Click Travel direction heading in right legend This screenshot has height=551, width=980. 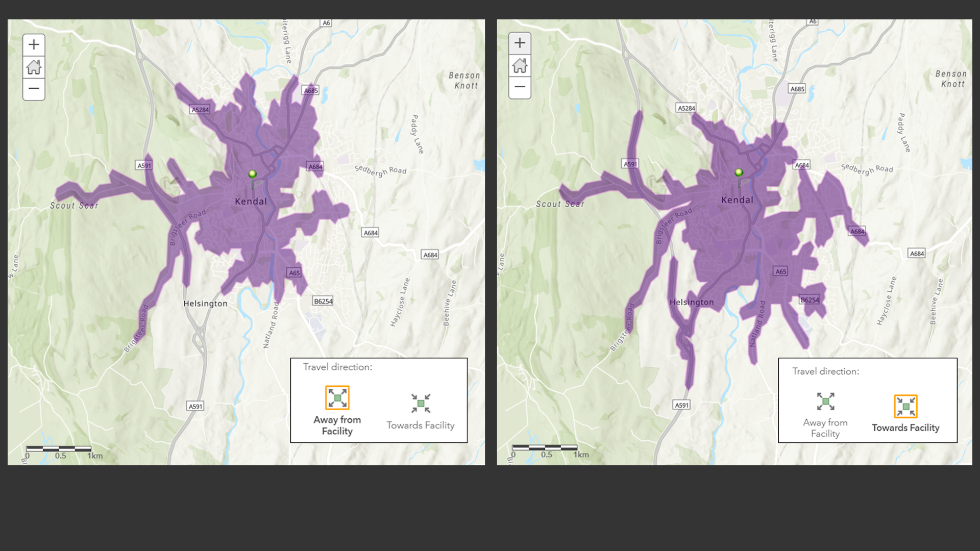coord(825,371)
